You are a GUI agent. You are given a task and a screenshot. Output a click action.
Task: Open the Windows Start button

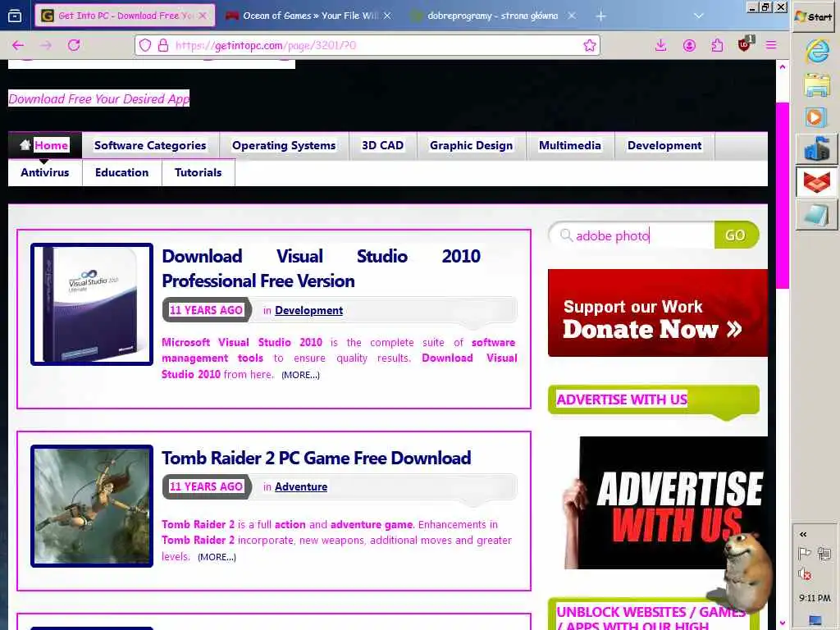tap(815, 16)
